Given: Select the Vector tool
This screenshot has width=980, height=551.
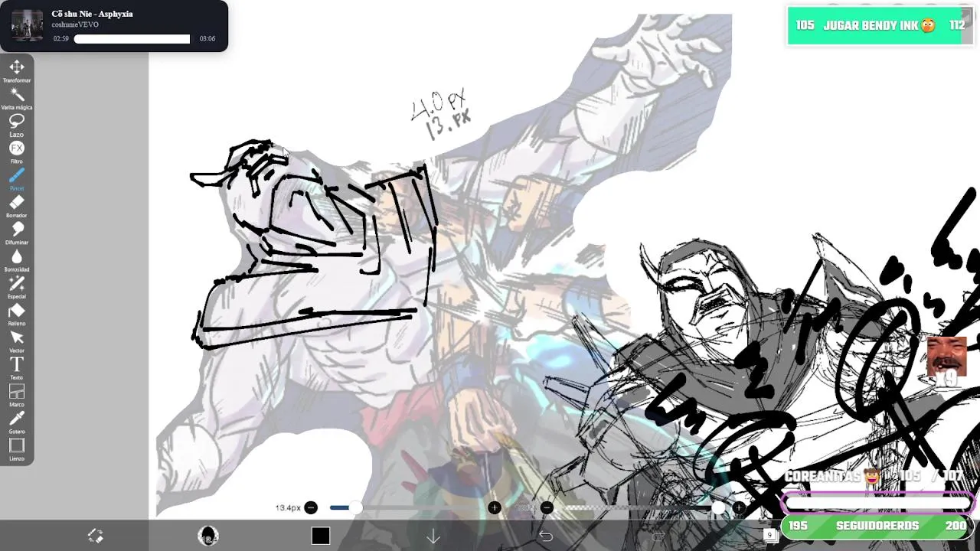Looking at the screenshot, I should (x=17, y=341).
